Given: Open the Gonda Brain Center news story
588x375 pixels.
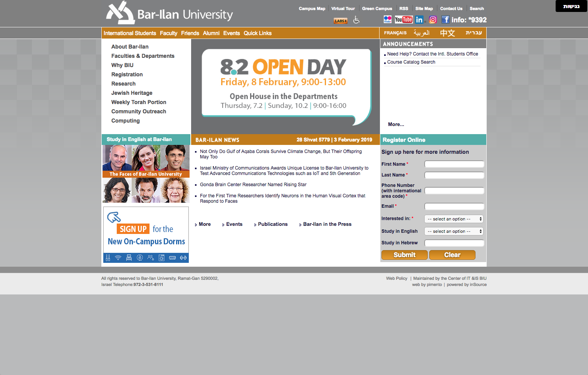Looking at the screenshot, I should 253,185.
